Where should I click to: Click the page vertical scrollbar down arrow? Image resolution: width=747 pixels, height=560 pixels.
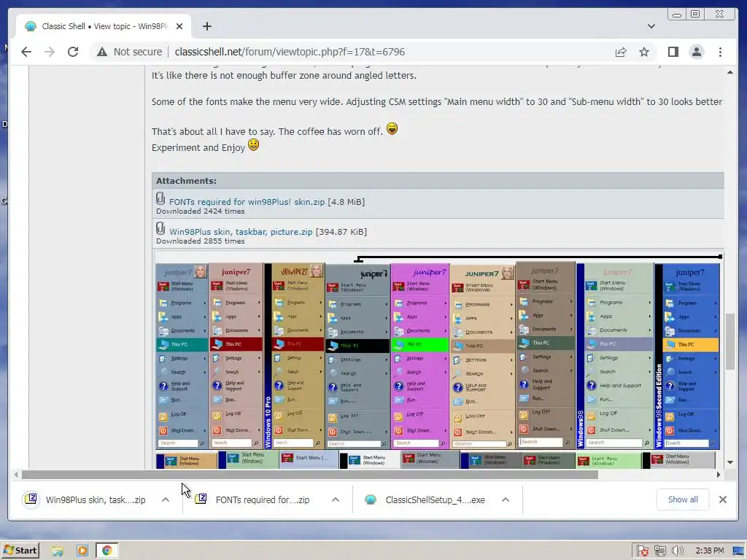pos(729,462)
